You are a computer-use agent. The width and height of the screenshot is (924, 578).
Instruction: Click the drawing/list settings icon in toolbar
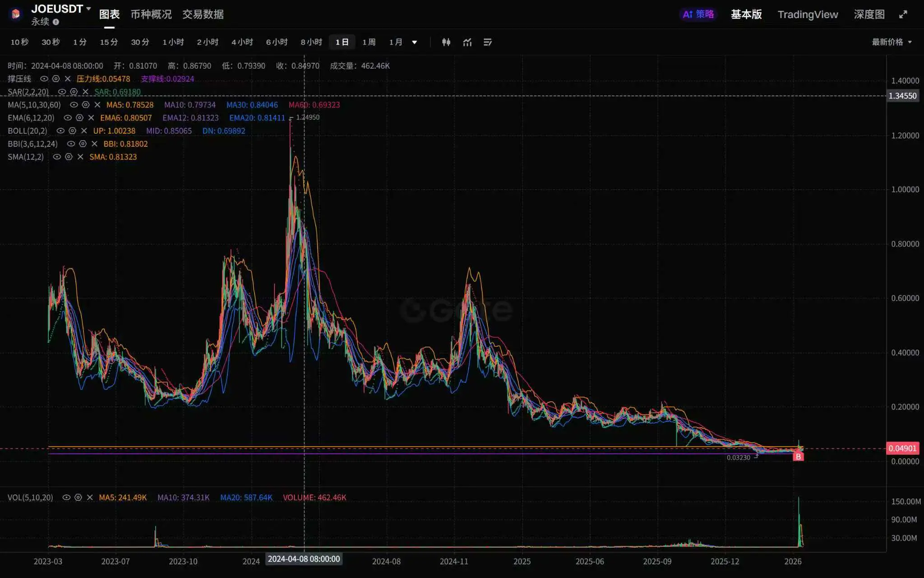488,42
